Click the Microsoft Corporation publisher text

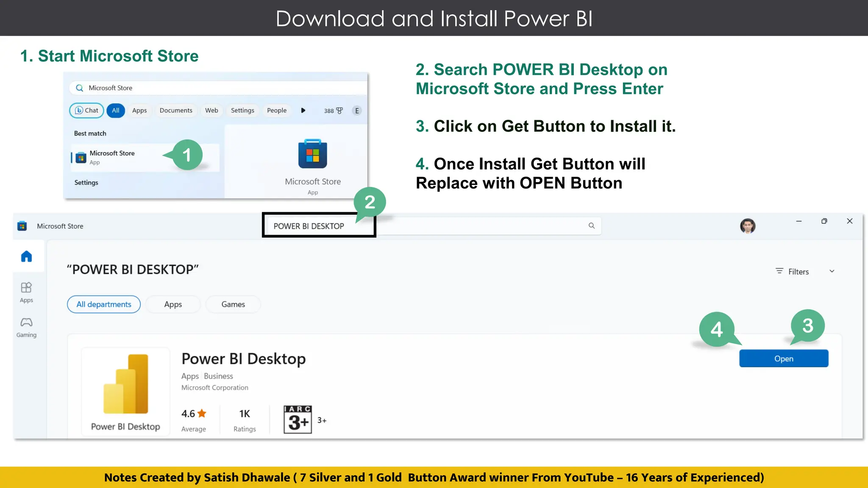(x=215, y=388)
